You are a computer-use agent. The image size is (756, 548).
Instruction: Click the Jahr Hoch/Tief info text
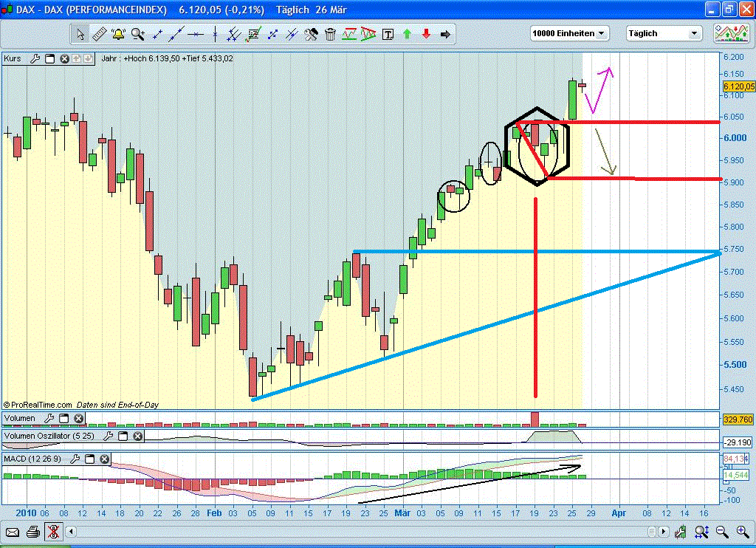click(168, 58)
